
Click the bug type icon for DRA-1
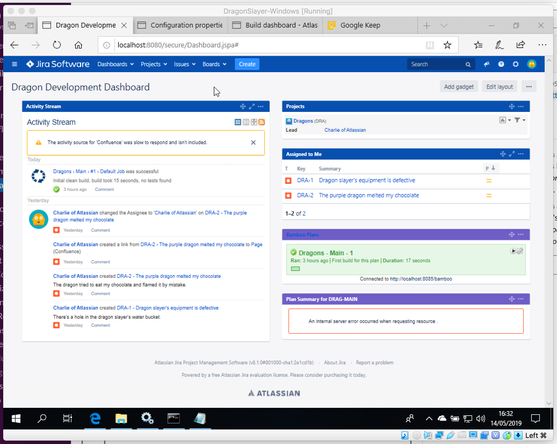tap(288, 181)
